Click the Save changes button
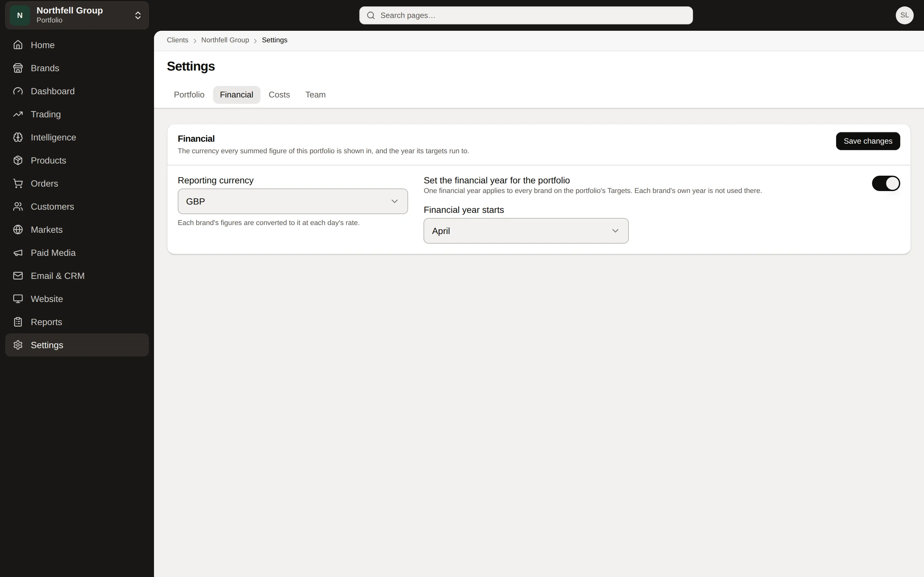This screenshot has width=924, height=577. (868, 141)
